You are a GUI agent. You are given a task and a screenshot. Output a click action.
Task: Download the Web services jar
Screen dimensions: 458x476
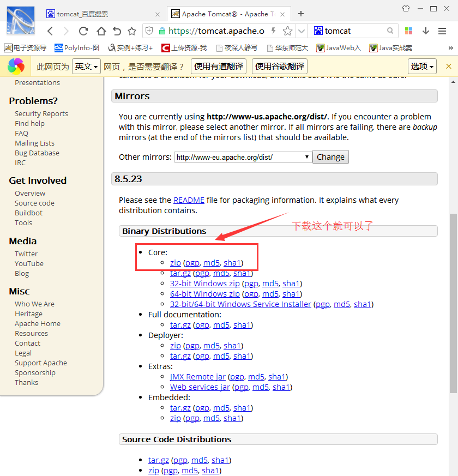(200, 387)
